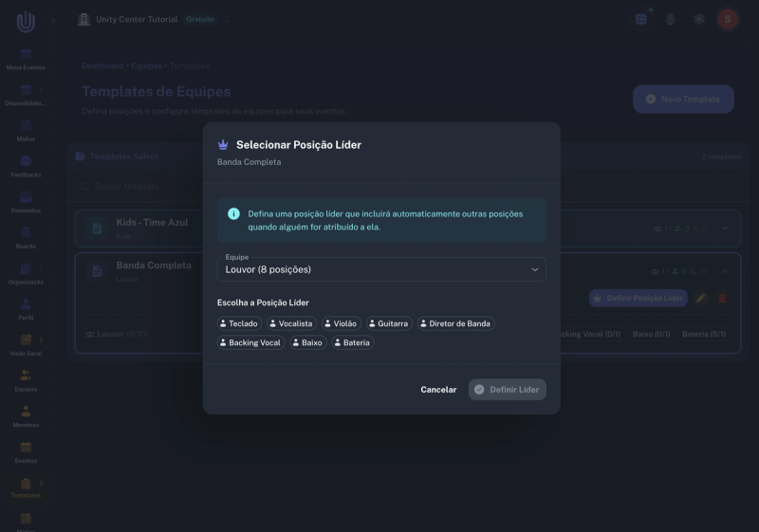The image size is (759, 532).
Task: Expand the Organização submenu chevron
Action: click(x=41, y=269)
